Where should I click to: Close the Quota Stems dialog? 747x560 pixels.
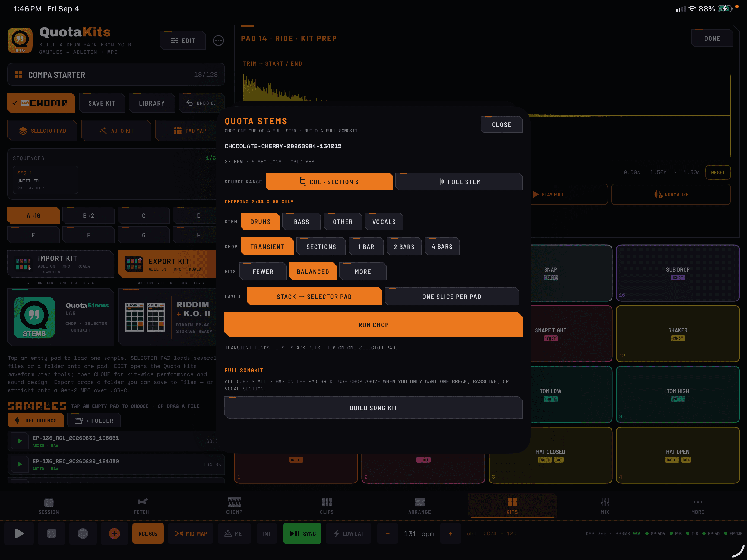(502, 125)
